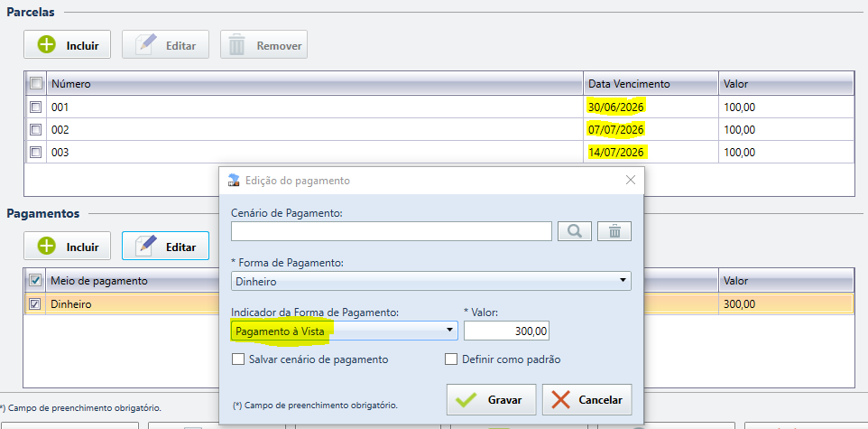This screenshot has height=429, width=868.
Task: Click the Remover trash button in Parcelas
Action: click(264, 45)
